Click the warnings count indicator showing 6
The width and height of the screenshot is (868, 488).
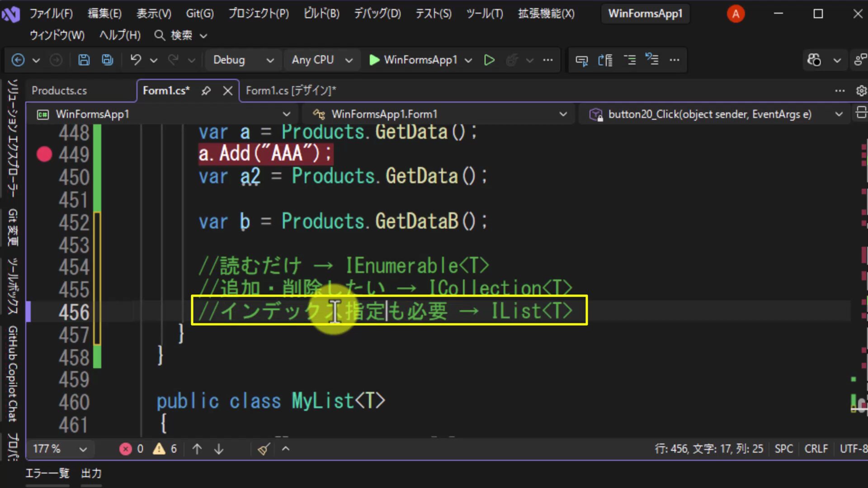pyautogui.click(x=165, y=449)
